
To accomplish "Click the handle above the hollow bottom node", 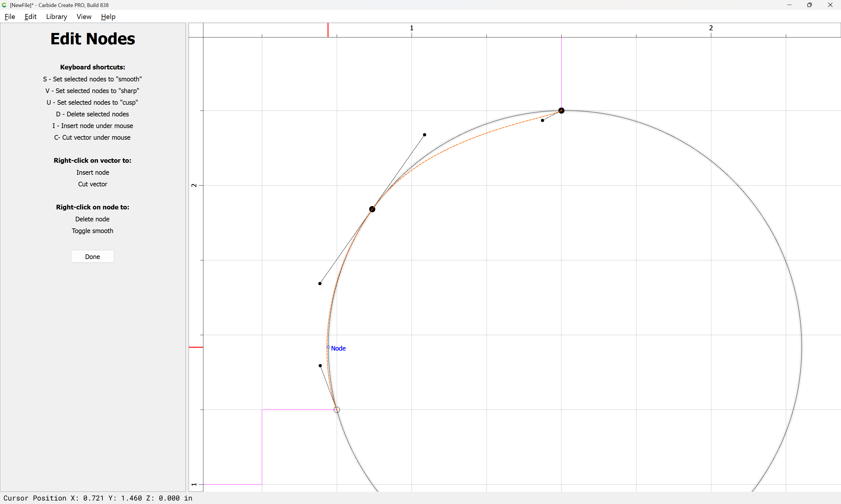I will (320, 366).
